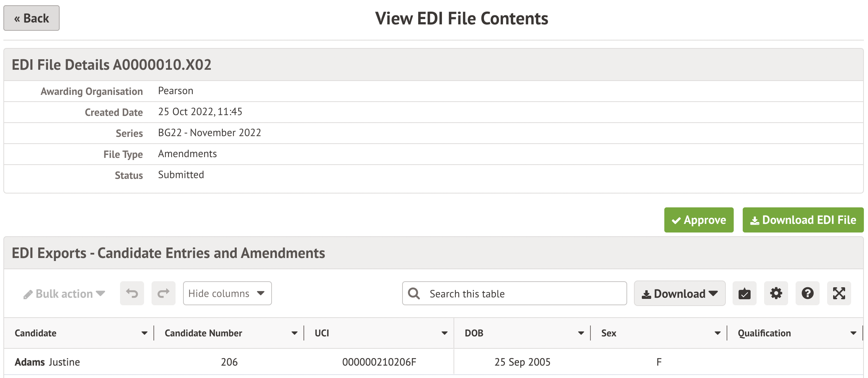Viewport: 868px width, 378px height.
Task: Click the undo arrow icon
Action: point(132,293)
